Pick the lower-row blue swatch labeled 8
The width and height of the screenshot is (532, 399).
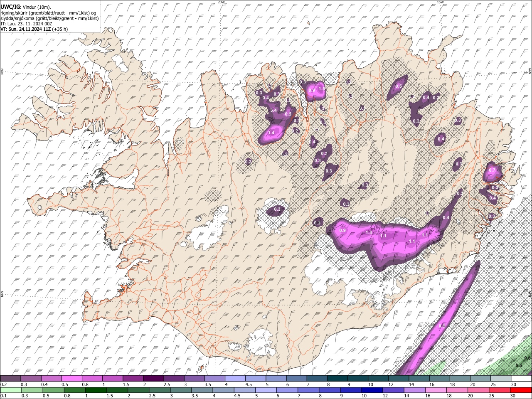point(329,390)
